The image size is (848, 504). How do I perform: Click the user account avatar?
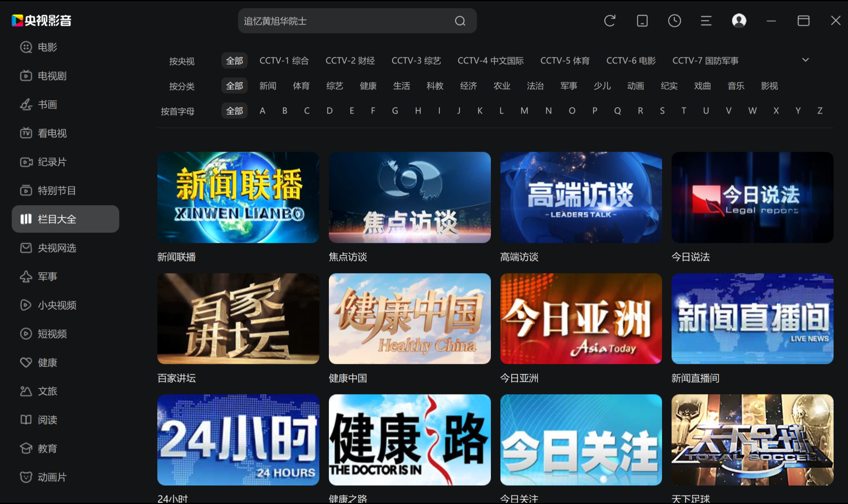[x=739, y=21]
